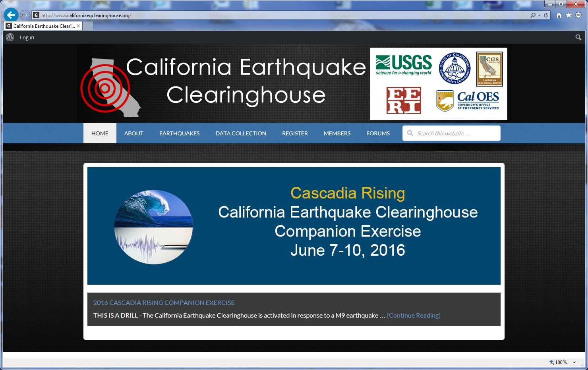This screenshot has width=588, height=370.
Task: Open browser settings with the gear icon
Action: (578, 15)
